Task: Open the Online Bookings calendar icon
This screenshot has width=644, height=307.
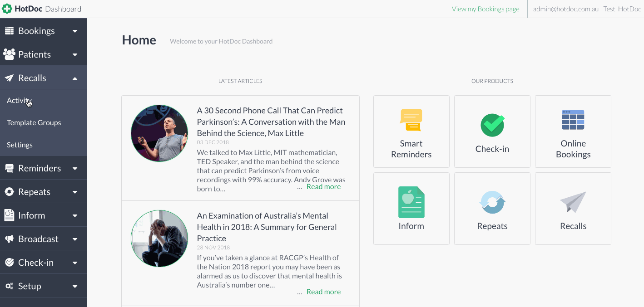Action: (x=573, y=120)
